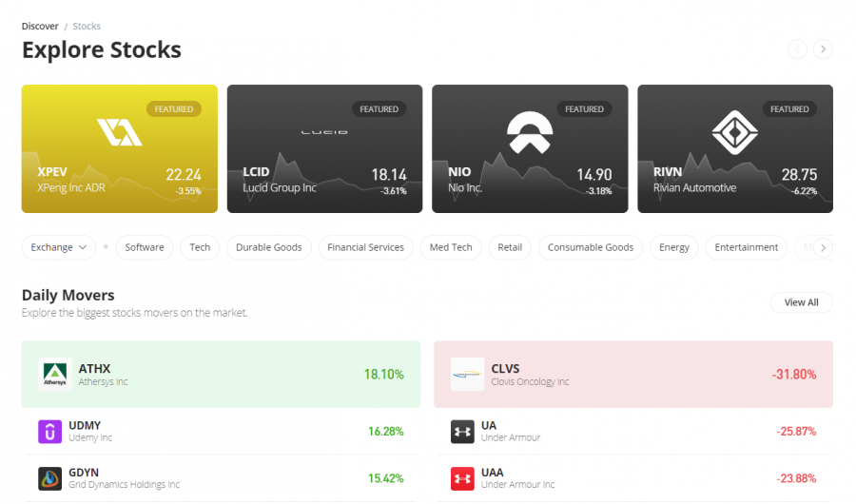Click the -25.87% change for UA
Screen dimensions: 856x504
pyautogui.click(x=796, y=432)
